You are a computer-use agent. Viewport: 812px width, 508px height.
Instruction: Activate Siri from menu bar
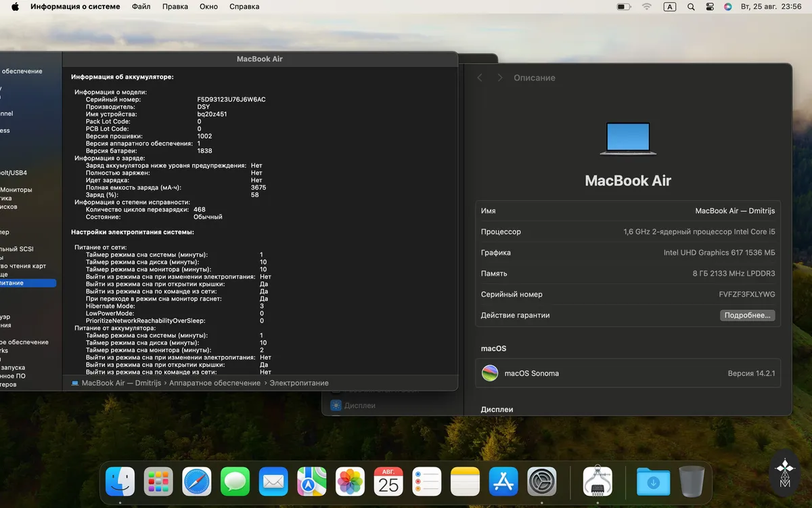[728, 7]
